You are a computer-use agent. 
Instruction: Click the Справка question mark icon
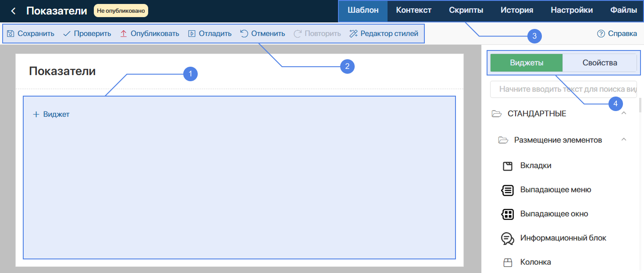[601, 33]
